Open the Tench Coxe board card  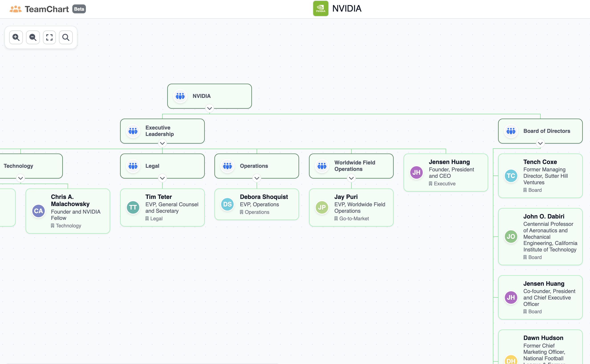tap(540, 176)
